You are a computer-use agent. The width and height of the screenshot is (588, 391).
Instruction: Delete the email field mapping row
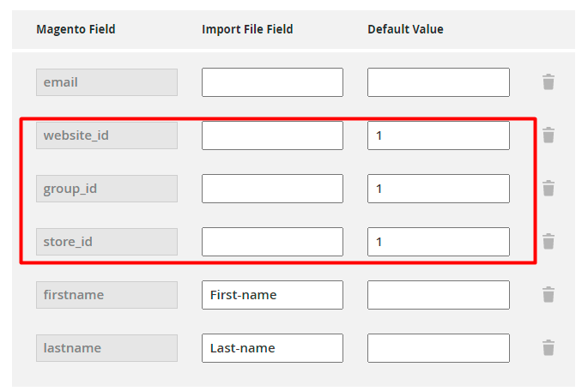pos(549,82)
